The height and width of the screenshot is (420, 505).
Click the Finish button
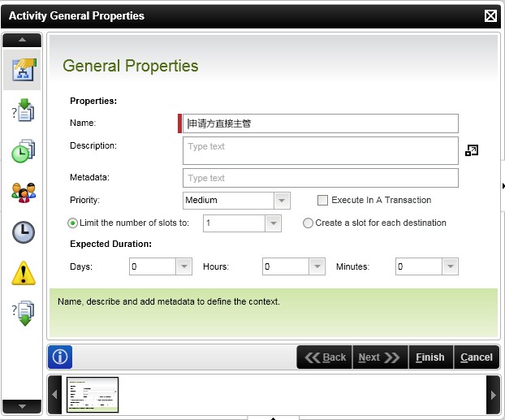(430, 357)
